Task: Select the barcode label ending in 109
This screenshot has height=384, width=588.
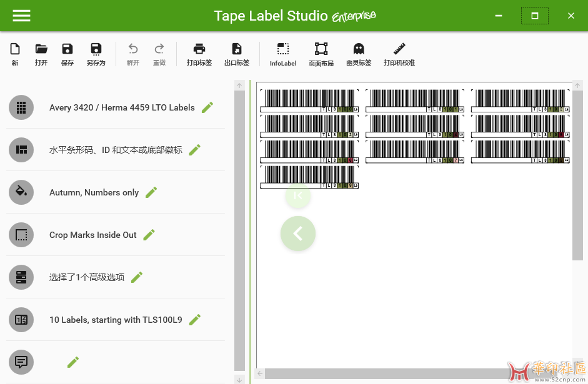Action: point(309,177)
